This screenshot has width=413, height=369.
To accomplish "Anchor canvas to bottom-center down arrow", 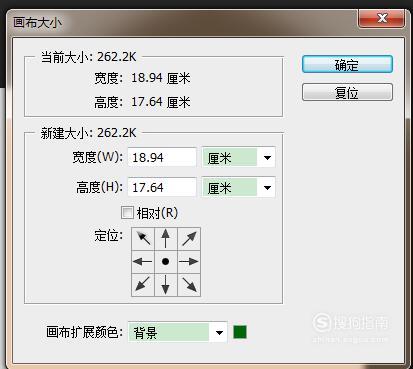I will [166, 285].
